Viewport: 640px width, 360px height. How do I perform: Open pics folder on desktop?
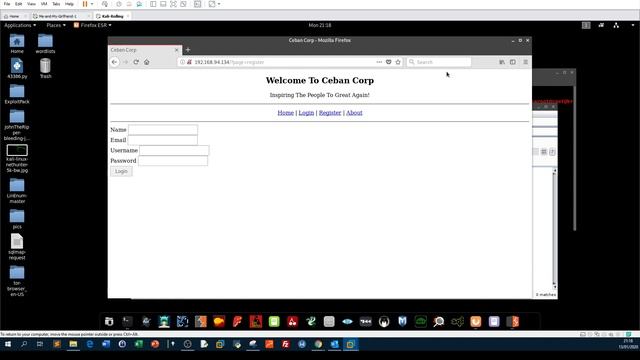pos(17,219)
